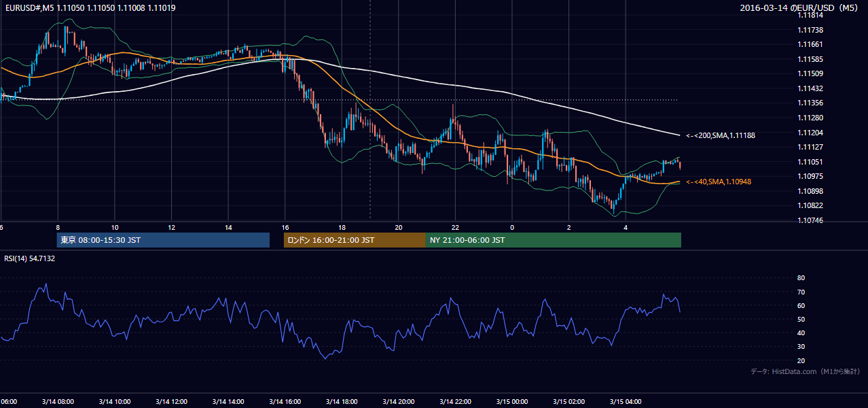
Task: Click the 3/14 08:00 date axis label
Action: [58, 401]
